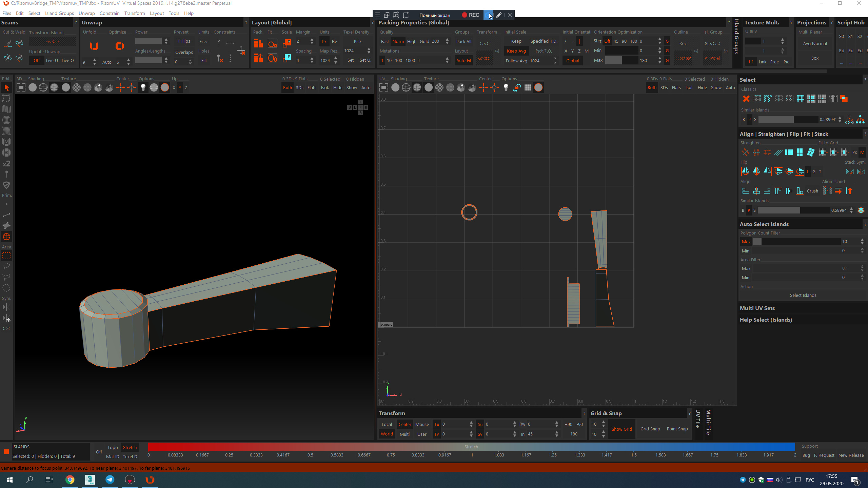
Task: Increase Margin value stepper
Action: (312, 40)
